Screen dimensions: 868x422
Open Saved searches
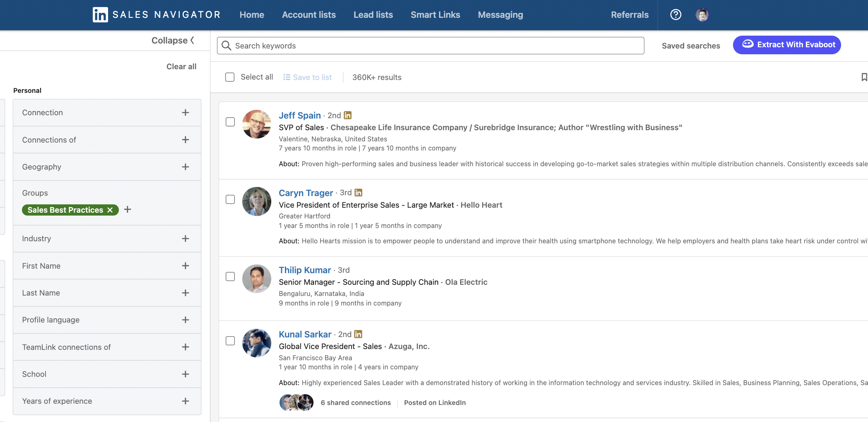tap(691, 46)
